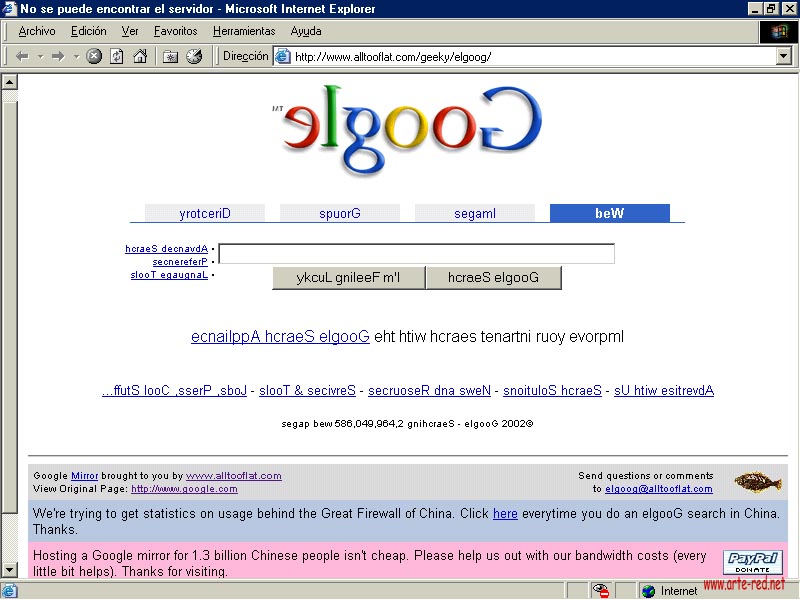The width and height of the screenshot is (800, 600).
Task: Click the Forward arrow toolbar button
Action: click(58, 56)
